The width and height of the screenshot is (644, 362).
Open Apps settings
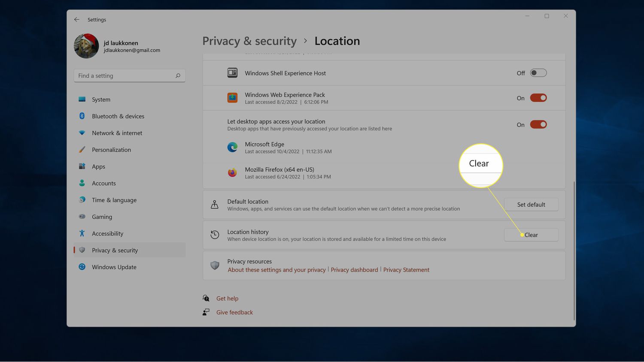point(129,166)
